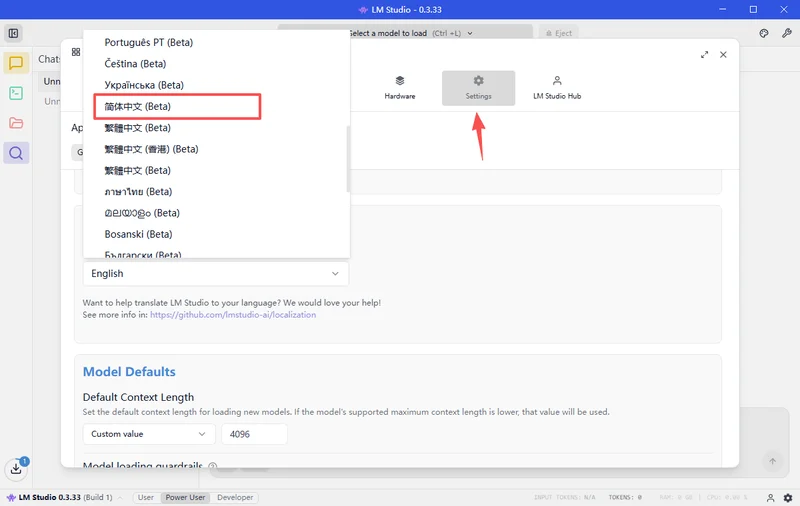This screenshot has width=800, height=506.
Task: Click the Default Context Length label
Action: point(138,397)
